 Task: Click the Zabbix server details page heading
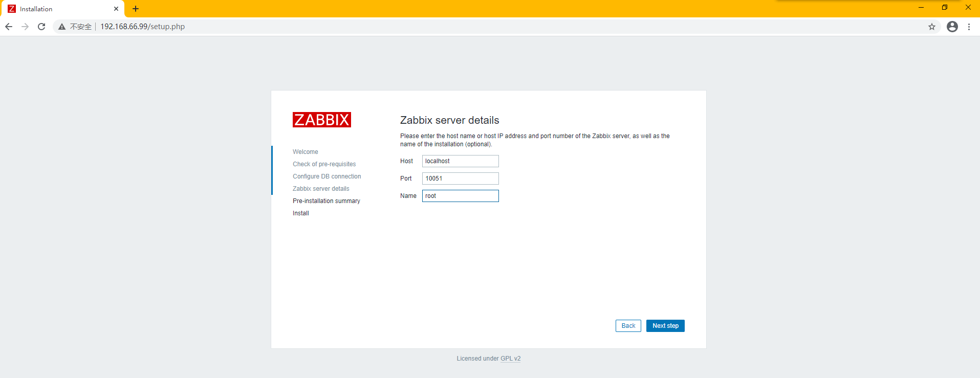click(x=450, y=120)
